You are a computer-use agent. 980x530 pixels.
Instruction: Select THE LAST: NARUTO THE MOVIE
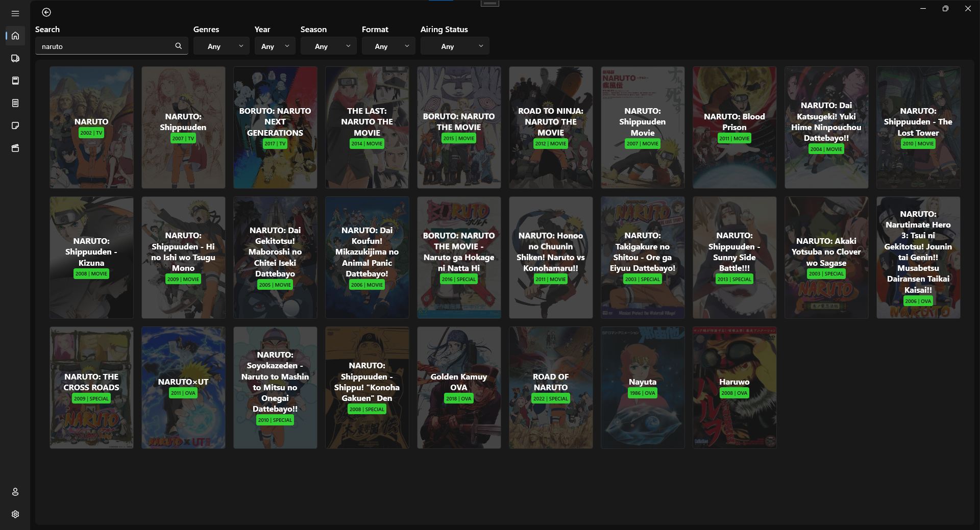[x=367, y=128]
